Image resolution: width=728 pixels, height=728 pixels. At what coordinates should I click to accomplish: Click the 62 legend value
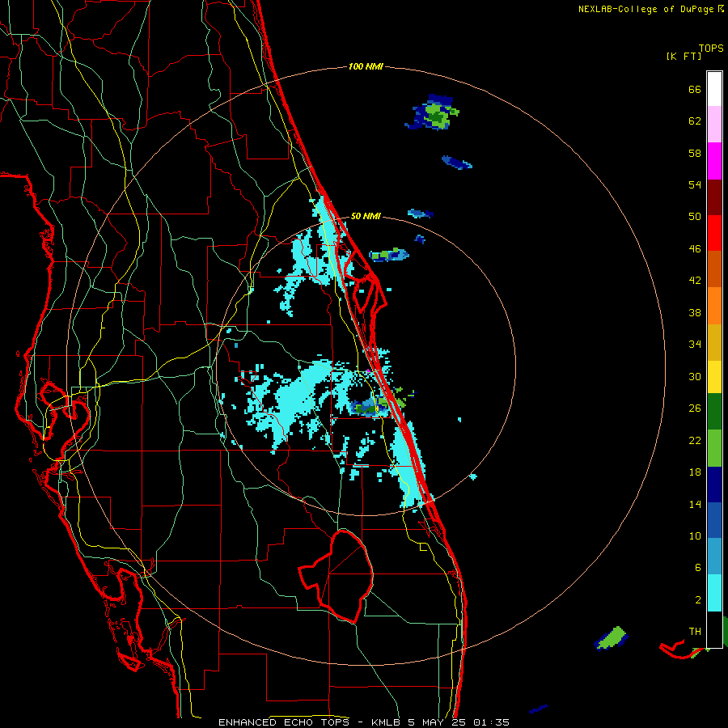coord(695,121)
